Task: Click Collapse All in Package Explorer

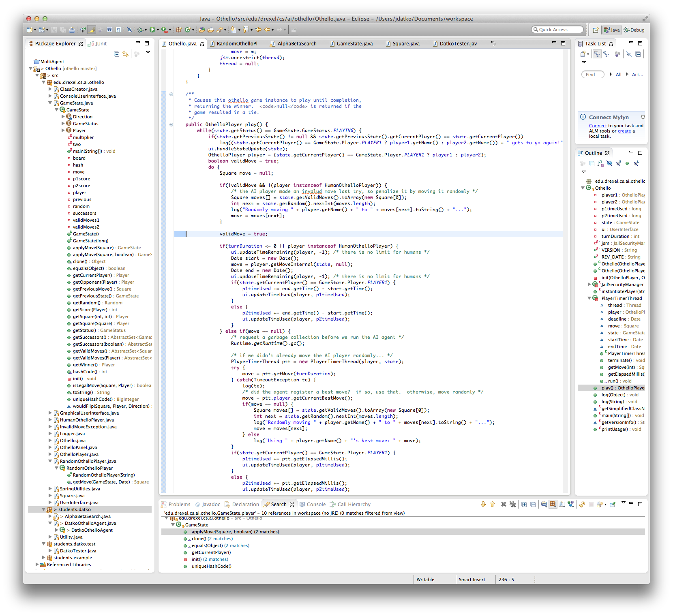Action: click(117, 54)
